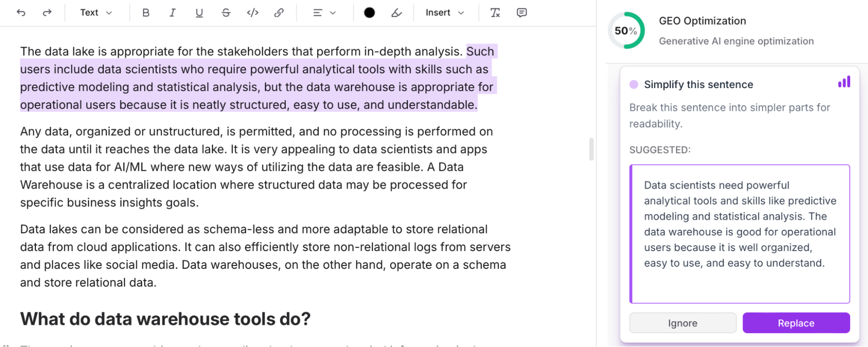868x347 pixels.
Task: Dismiss suggestion with Ignore button
Action: click(683, 323)
